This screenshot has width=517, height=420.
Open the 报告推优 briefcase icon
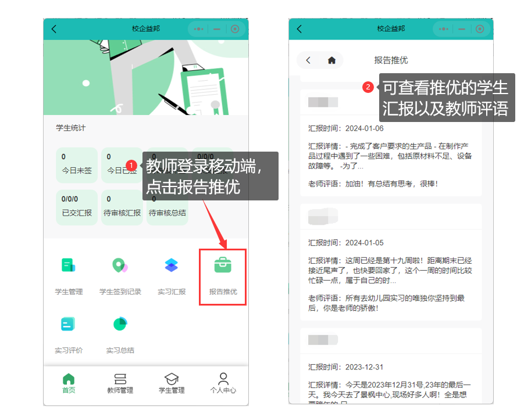223,266
